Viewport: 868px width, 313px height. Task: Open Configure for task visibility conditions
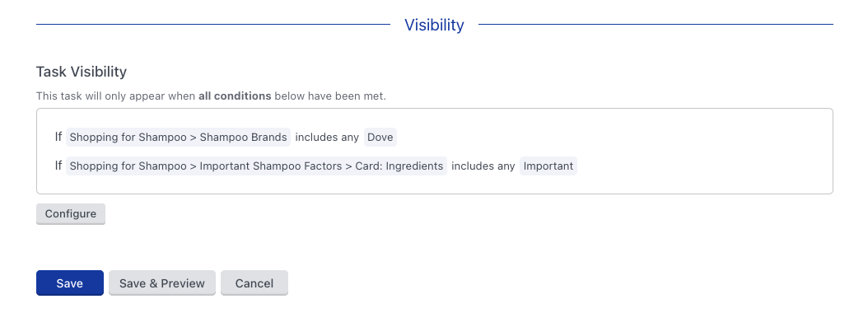pyautogui.click(x=71, y=214)
